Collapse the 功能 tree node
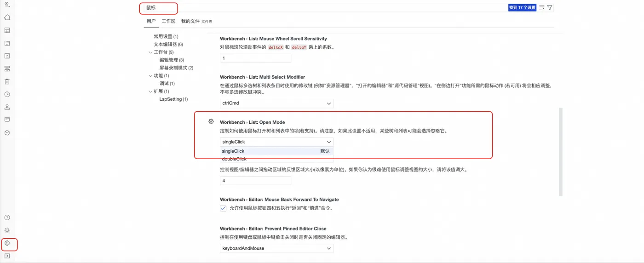 (x=150, y=76)
